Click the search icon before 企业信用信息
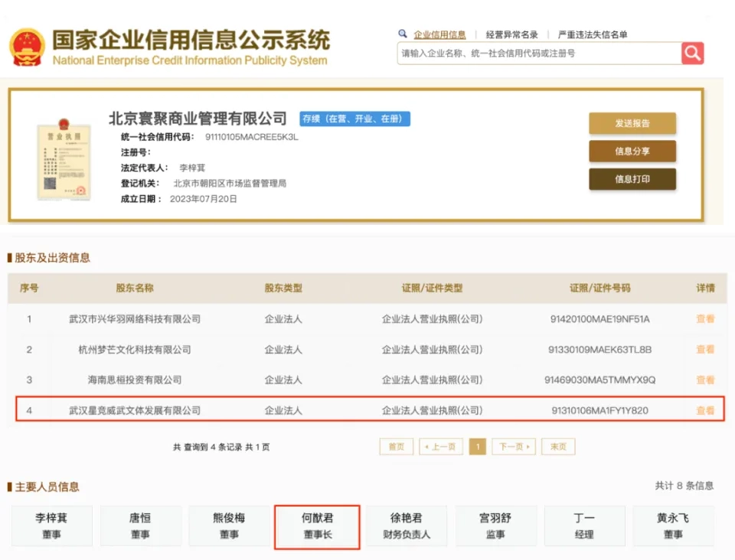The image size is (735, 560). [403, 34]
